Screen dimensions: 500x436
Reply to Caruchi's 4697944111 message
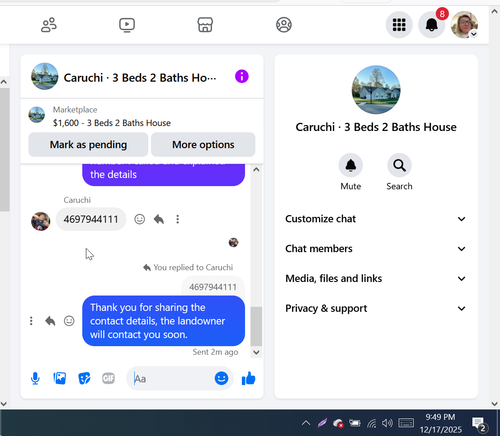click(159, 219)
